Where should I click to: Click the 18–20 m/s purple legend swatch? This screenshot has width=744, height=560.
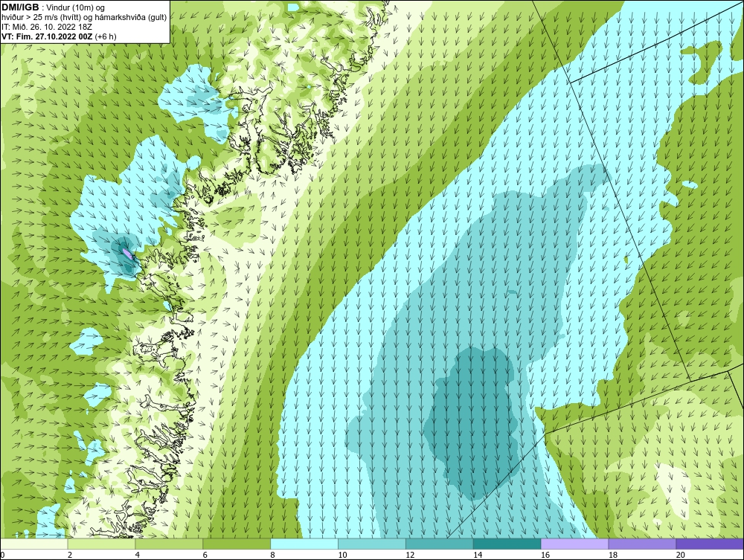click(643, 544)
